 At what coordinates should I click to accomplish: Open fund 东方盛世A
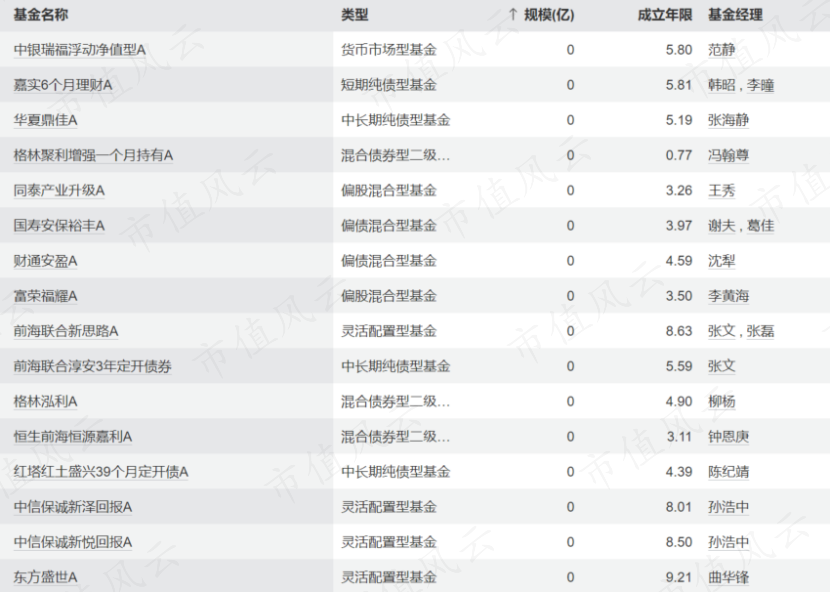[46, 577]
